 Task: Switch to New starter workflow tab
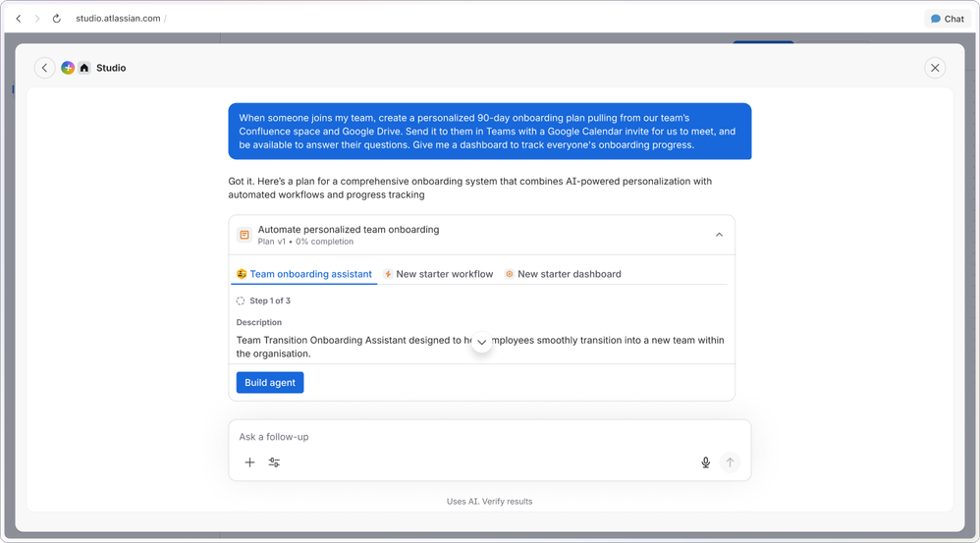438,274
